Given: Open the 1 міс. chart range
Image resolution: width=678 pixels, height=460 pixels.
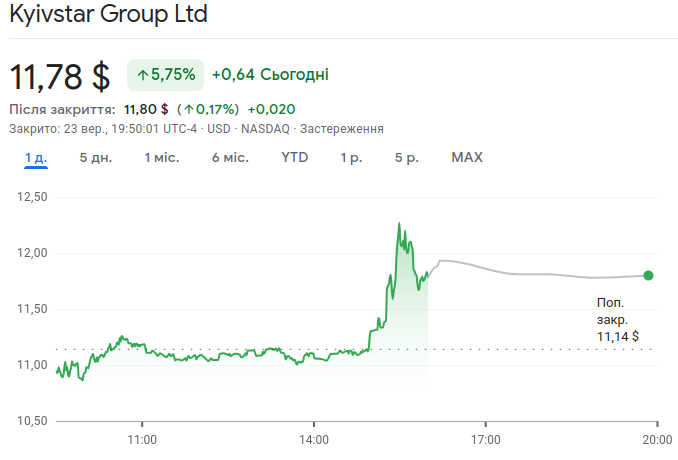Looking at the screenshot, I should [161, 158].
